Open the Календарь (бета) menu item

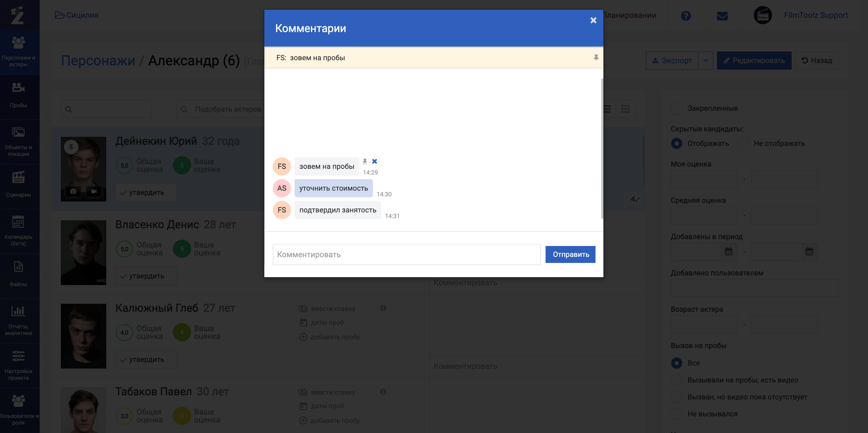click(x=18, y=231)
